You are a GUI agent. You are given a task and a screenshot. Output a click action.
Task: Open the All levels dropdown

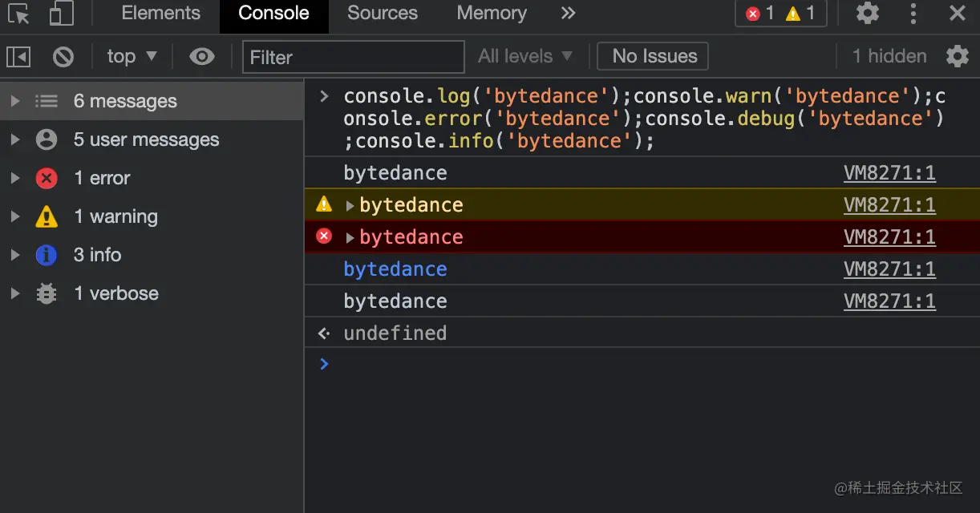pos(525,56)
